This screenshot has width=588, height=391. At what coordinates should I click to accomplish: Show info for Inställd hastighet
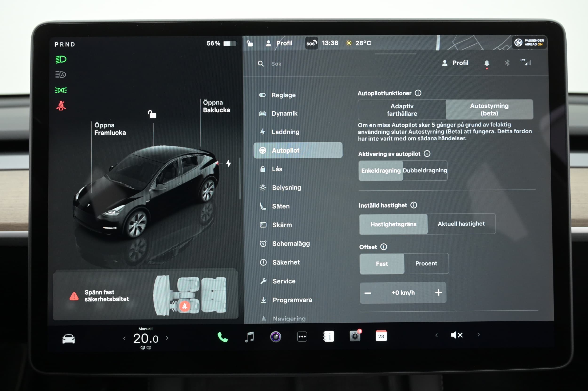point(414,205)
